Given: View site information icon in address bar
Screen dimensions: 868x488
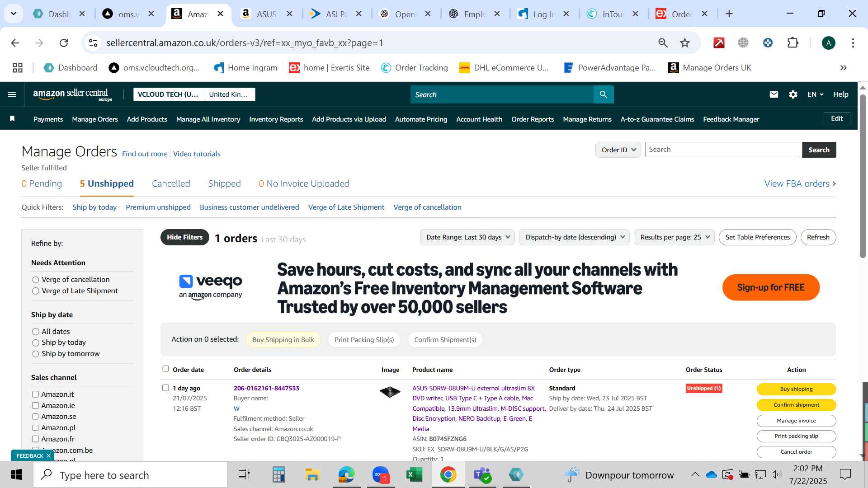Looking at the screenshot, I should tap(93, 43).
